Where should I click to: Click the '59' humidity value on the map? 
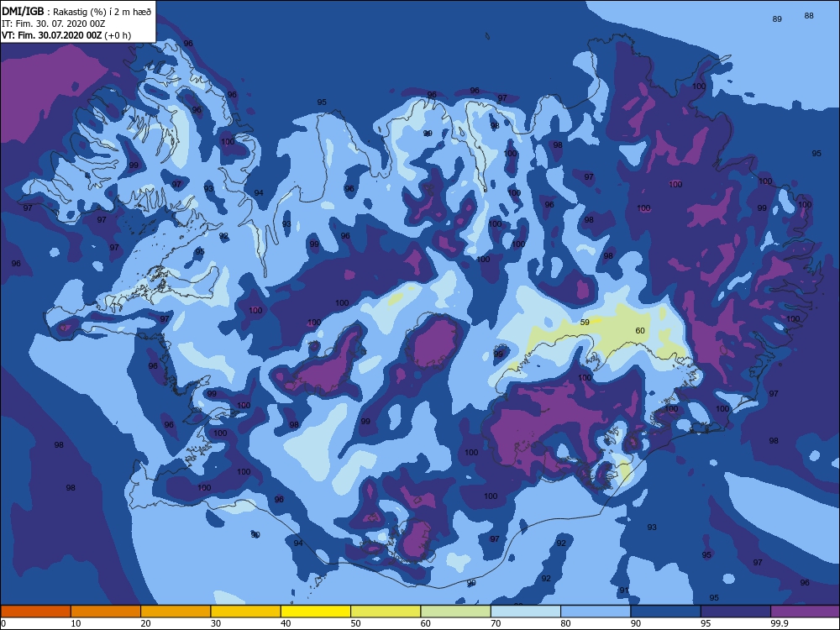point(585,322)
